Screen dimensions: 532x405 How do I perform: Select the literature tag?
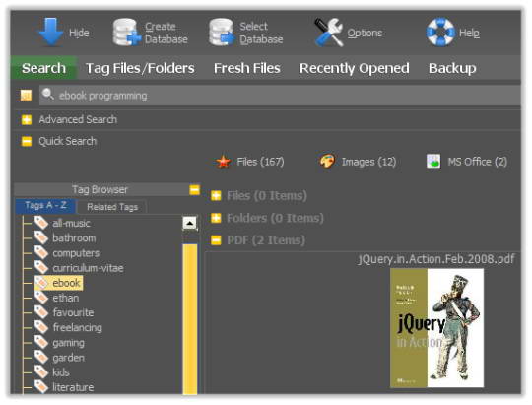coord(73,387)
